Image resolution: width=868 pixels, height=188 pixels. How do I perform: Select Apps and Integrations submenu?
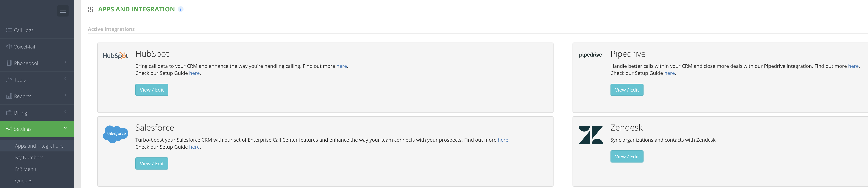37,146
